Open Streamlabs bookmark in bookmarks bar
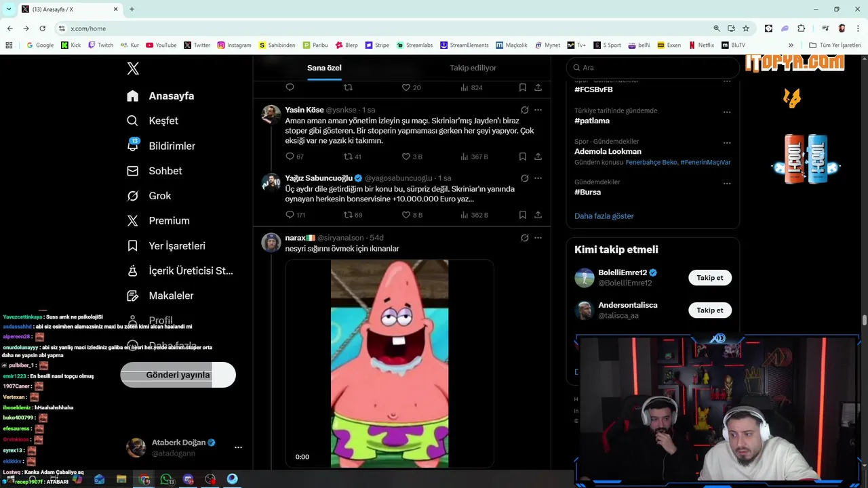The width and height of the screenshot is (868, 488). [414, 45]
